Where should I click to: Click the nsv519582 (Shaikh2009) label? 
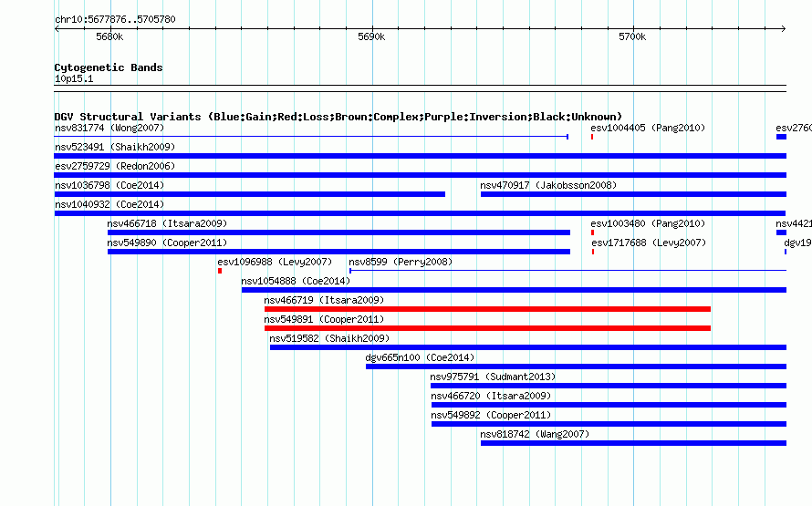pos(329,338)
